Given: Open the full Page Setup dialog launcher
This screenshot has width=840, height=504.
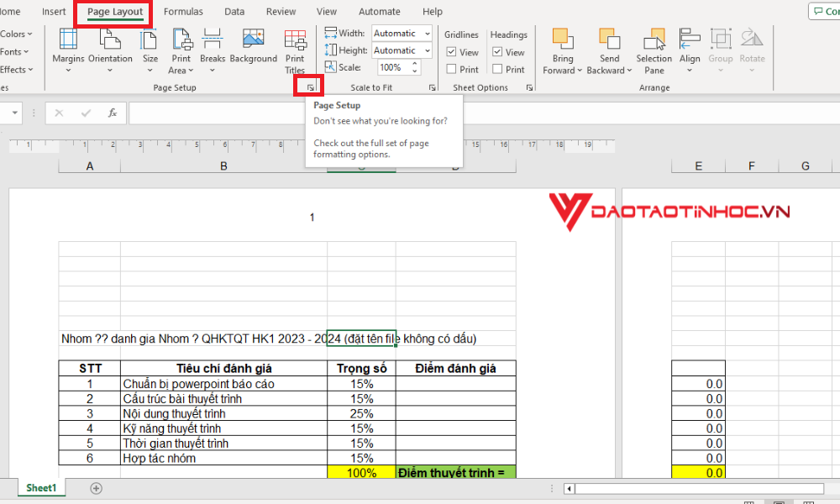Looking at the screenshot, I should (309, 87).
